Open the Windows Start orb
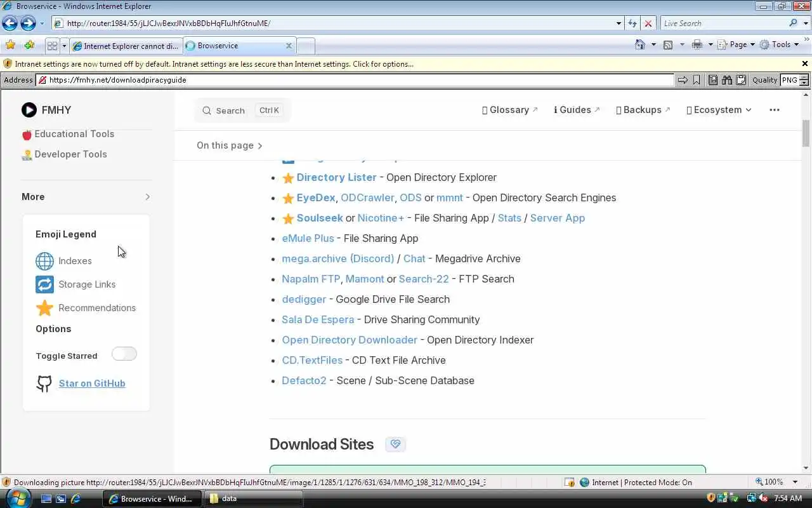This screenshot has width=812, height=508. (x=18, y=497)
